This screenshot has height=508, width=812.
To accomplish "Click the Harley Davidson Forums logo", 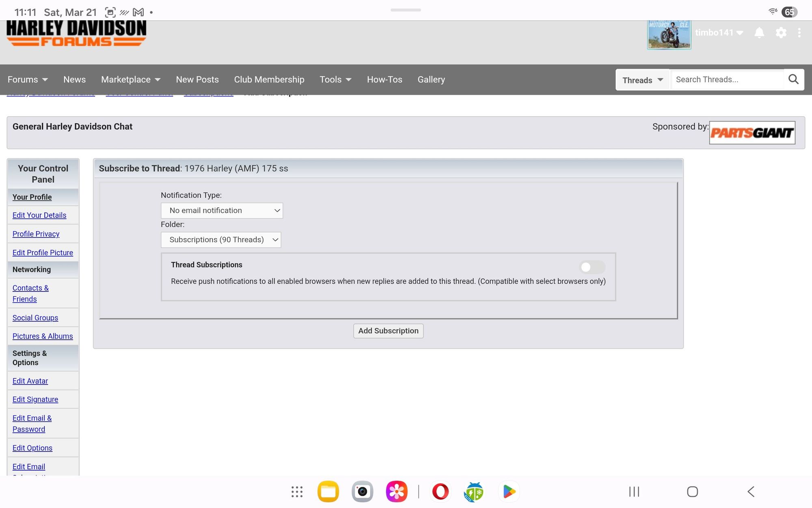I will pos(76,35).
